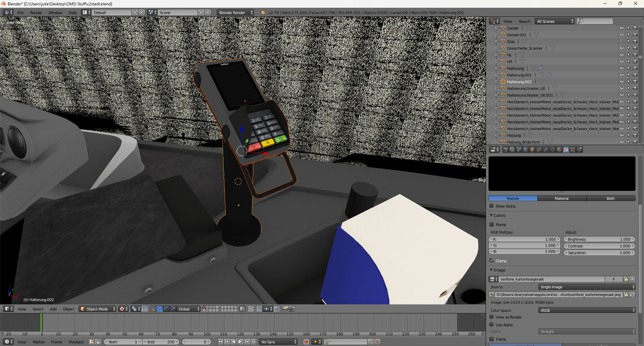Click the timeline record button
This screenshot has width=644, height=346.
coord(306,342)
